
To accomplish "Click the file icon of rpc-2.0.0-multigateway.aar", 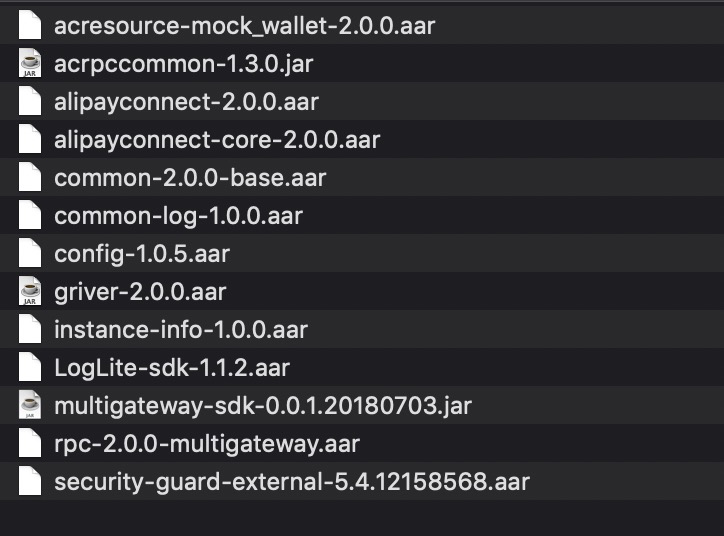I will coord(30,443).
